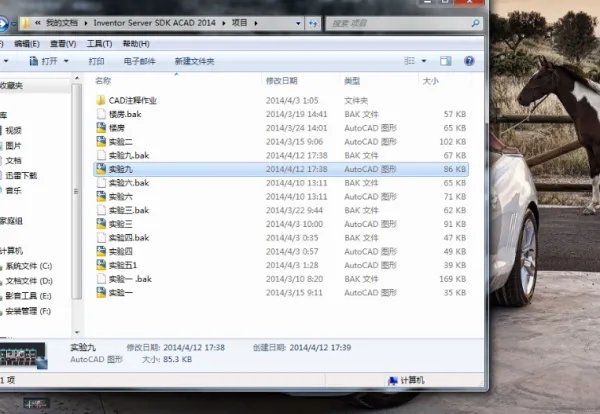Viewport: 600px width, 414px height.
Task: Select the 楼房 AutoCAD drawing icon
Action: [100, 128]
